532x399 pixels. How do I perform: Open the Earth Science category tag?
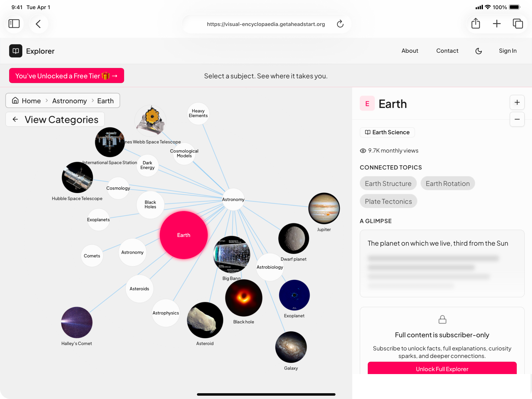click(387, 132)
